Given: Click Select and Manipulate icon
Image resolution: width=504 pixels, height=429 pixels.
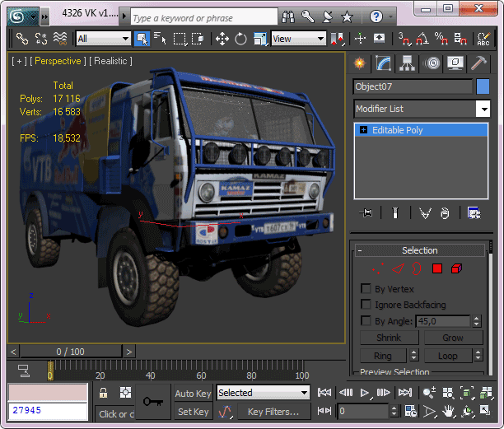Looking at the screenshot, I should click(361, 39).
